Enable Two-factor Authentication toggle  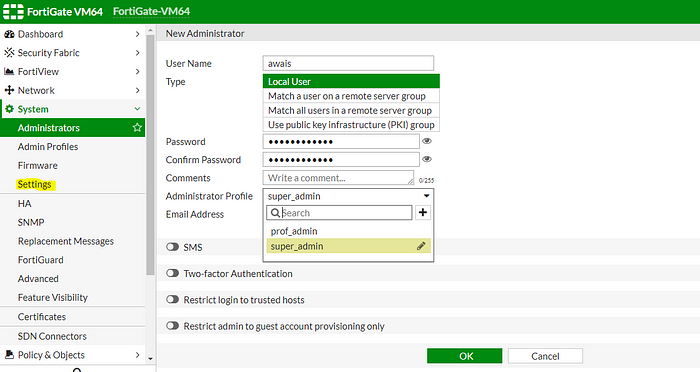[172, 273]
